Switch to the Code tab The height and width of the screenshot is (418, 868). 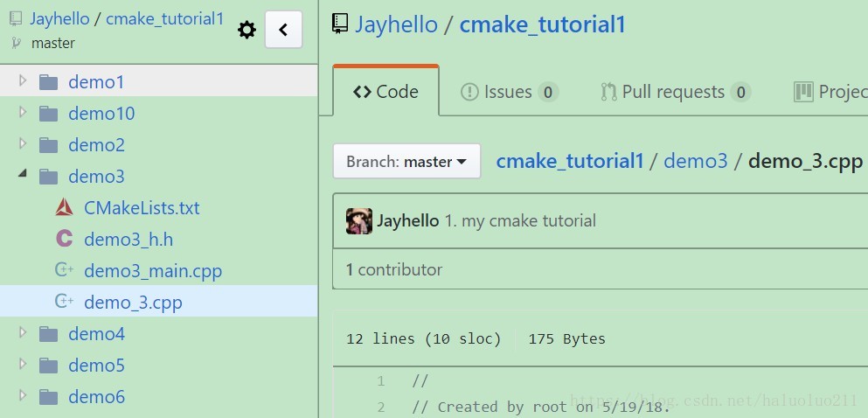click(x=385, y=91)
